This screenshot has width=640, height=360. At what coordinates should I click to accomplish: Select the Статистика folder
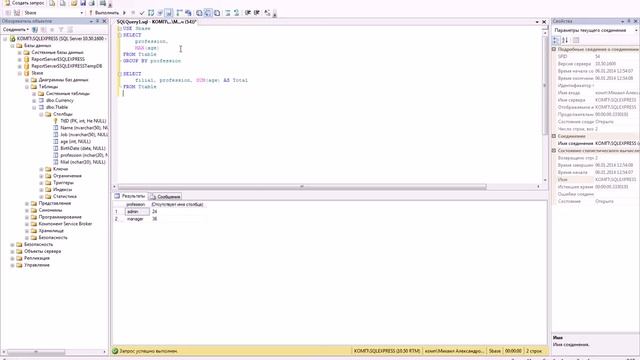(x=65, y=197)
